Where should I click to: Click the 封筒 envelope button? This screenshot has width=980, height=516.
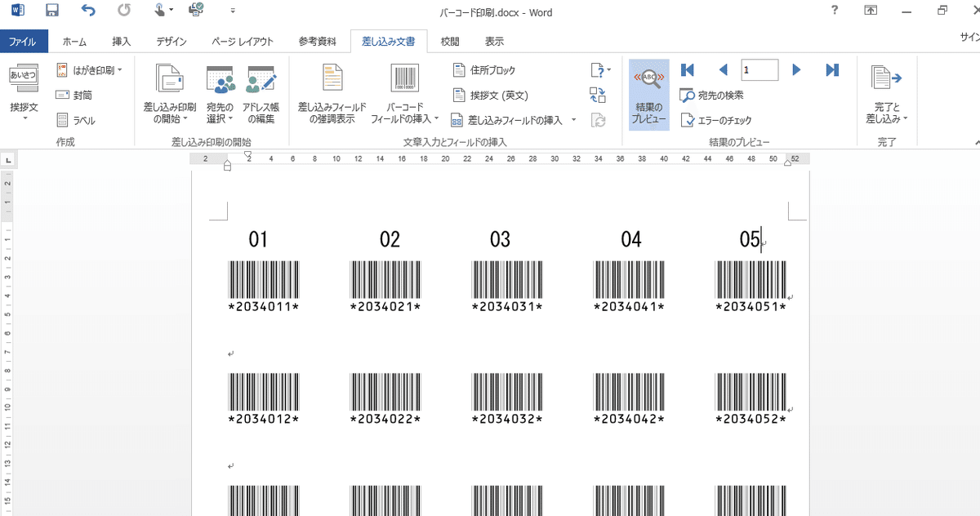click(x=74, y=95)
